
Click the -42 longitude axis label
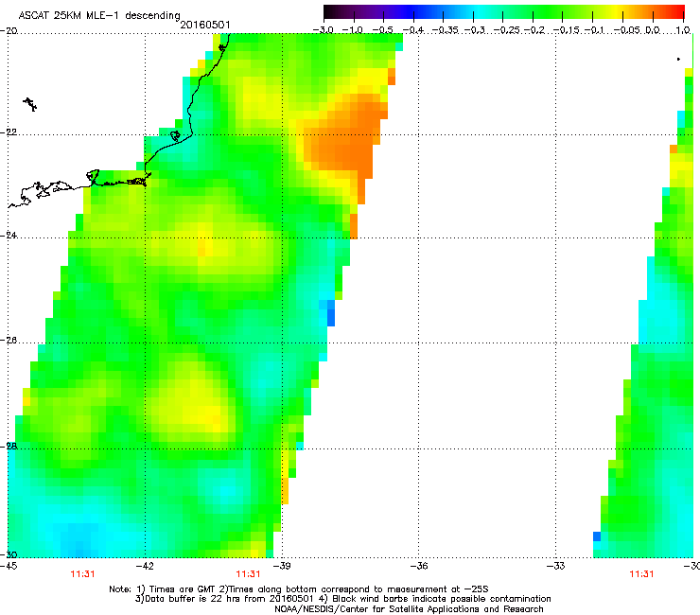(x=145, y=566)
